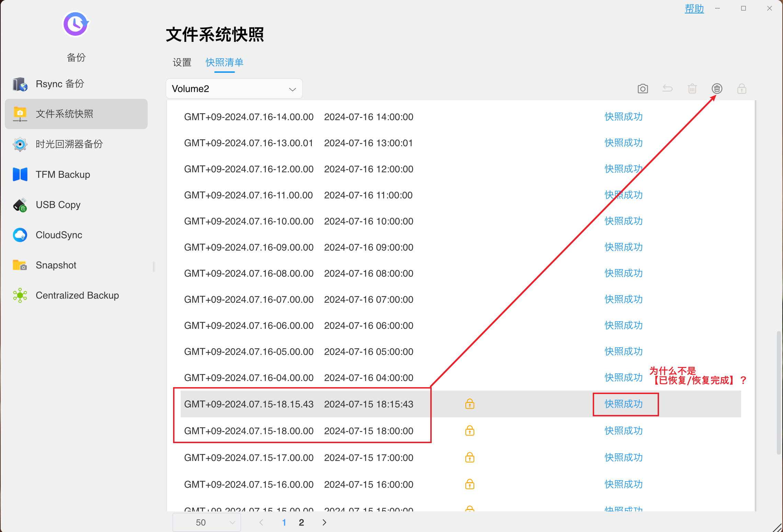
Task: Click the restore snapshot arrow icon
Action: [x=667, y=89]
